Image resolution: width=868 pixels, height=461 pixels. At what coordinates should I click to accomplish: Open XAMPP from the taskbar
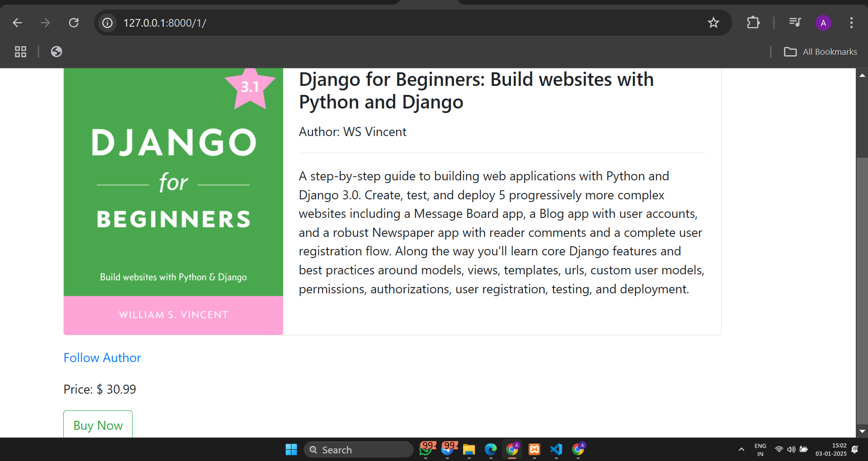[534, 449]
